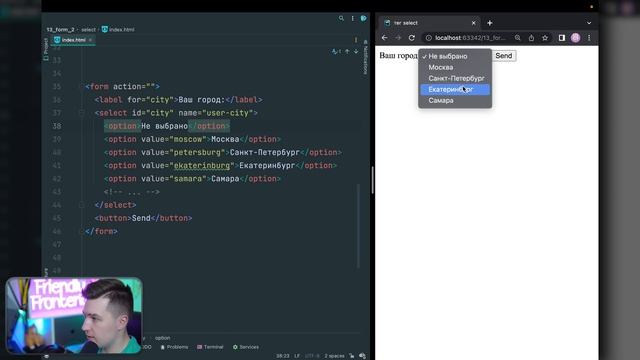Open IDE main toolbar kebab menu

353,18
